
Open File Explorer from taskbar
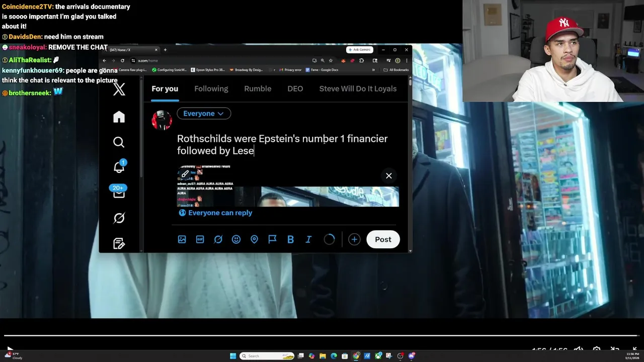pyautogui.click(x=323, y=356)
